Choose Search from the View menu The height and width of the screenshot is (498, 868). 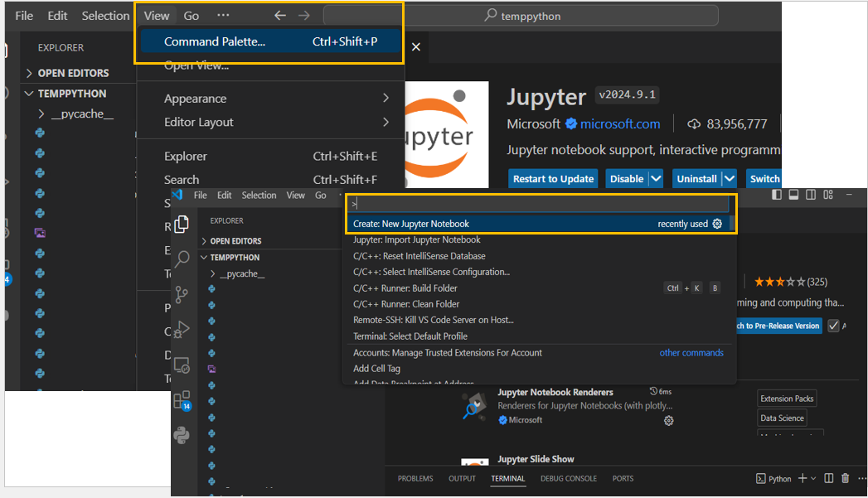pyautogui.click(x=271, y=180)
